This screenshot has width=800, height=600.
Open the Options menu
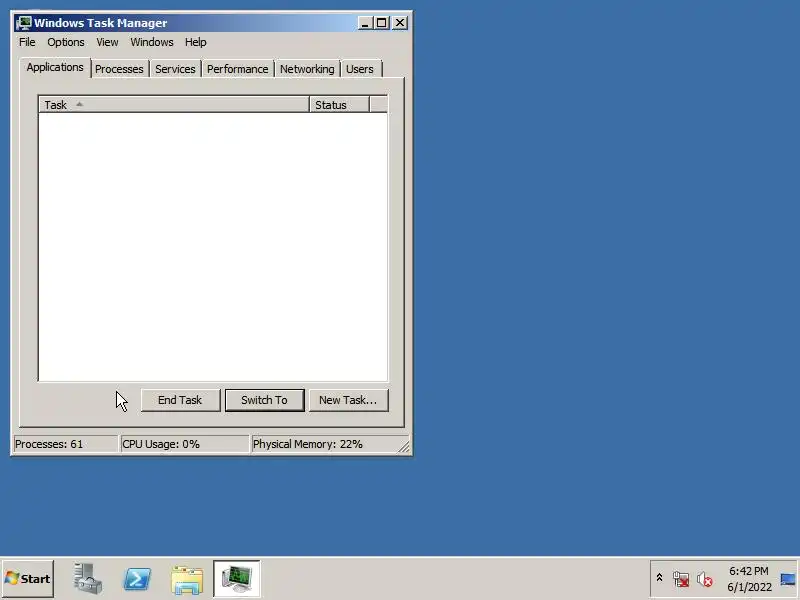tap(66, 42)
